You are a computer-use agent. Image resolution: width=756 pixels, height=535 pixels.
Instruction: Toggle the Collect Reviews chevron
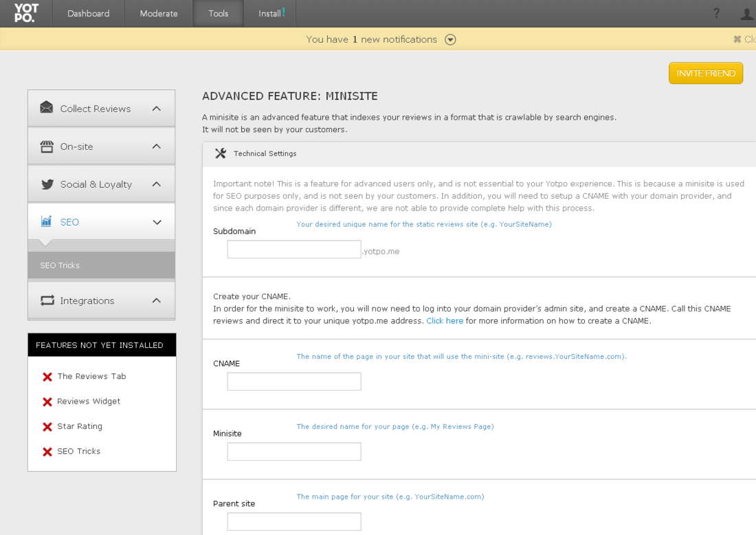(156, 109)
